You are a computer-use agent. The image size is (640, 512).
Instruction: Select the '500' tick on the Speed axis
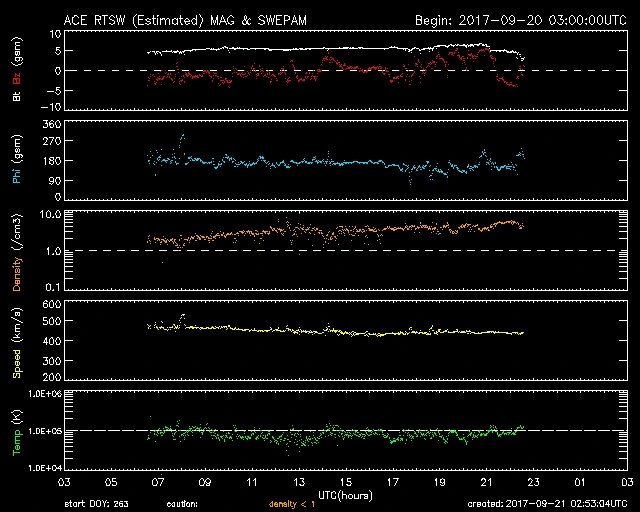pos(52,321)
